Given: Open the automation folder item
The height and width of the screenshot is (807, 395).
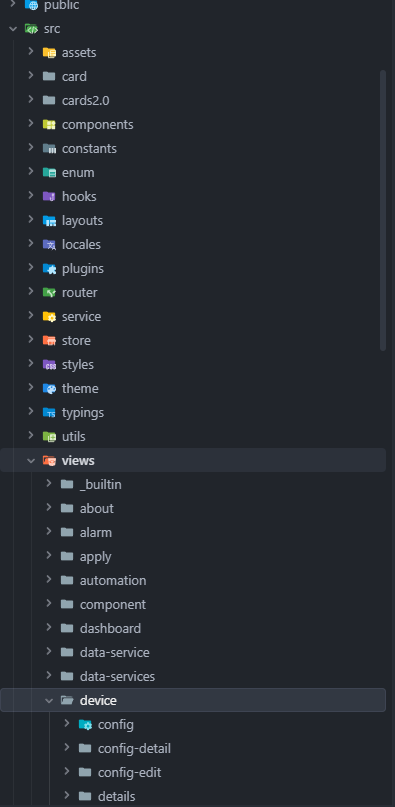Looking at the screenshot, I should 193,581.
